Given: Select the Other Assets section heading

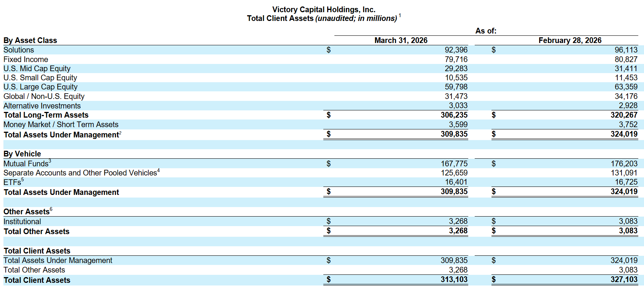Looking at the screenshot, I should (x=27, y=212).
